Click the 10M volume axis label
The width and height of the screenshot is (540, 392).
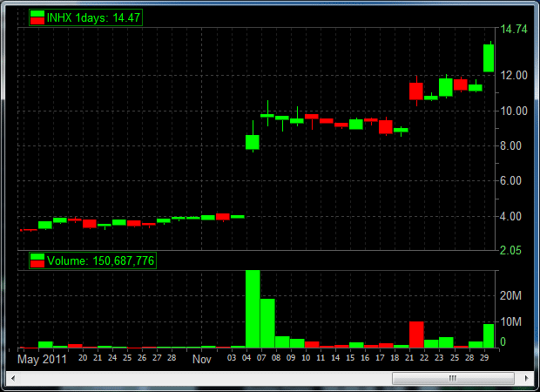coord(510,321)
